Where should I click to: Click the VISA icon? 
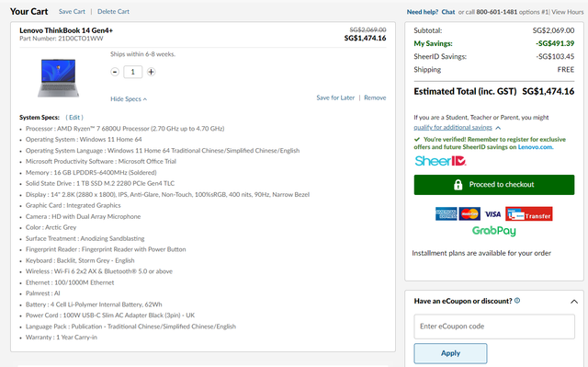(x=492, y=214)
